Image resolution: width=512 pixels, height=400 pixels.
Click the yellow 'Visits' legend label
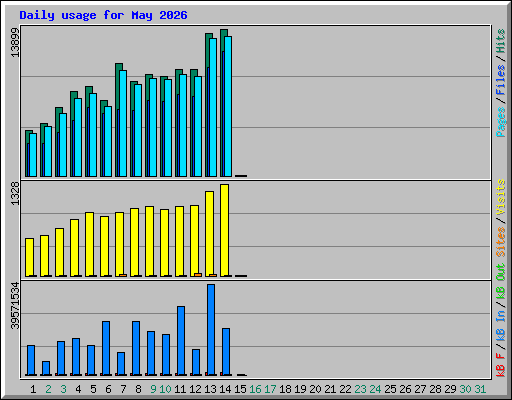500,197
